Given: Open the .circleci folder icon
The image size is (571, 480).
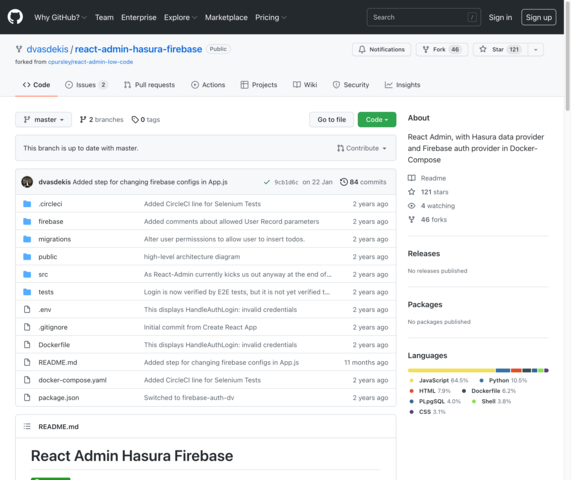Looking at the screenshot, I should tap(27, 204).
